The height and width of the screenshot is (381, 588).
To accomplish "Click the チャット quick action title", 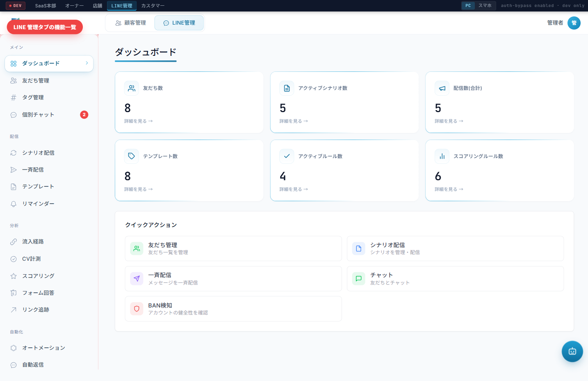I will tap(382, 275).
